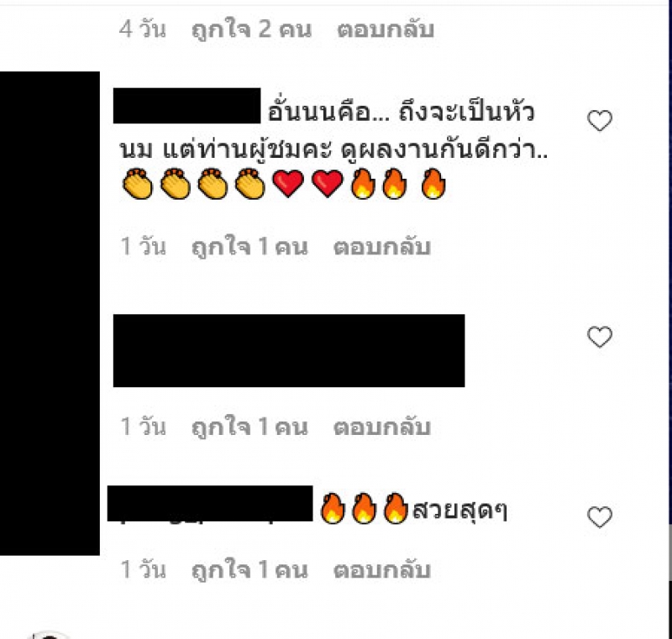Click the 4 วัน timestamp
This screenshot has width=672, height=639.
coord(142,29)
